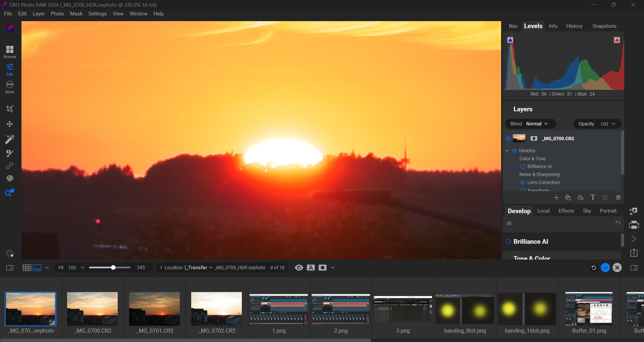Click the Cancel X button
This screenshot has width=644, height=342.
[617, 268]
